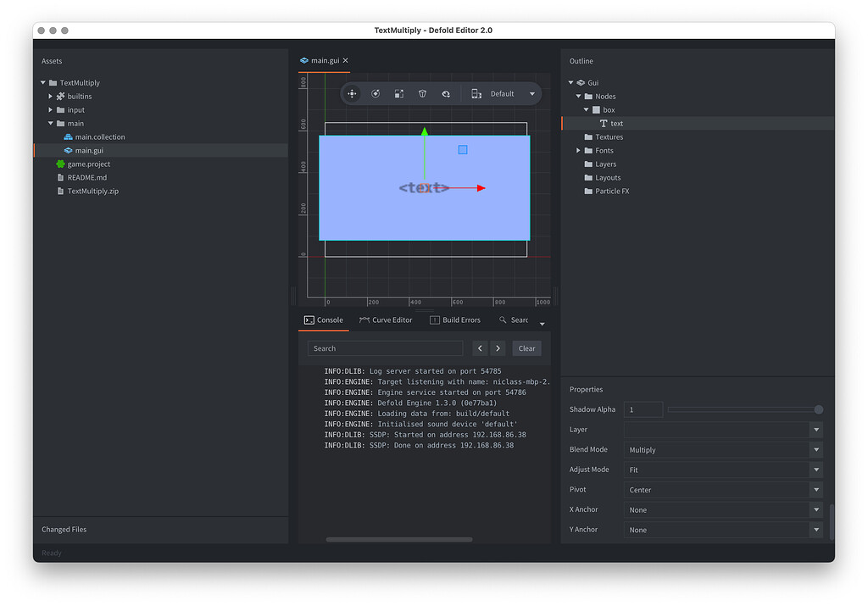This screenshot has width=868, height=606.
Task: Click the console Search input field
Action: coord(384,347)
